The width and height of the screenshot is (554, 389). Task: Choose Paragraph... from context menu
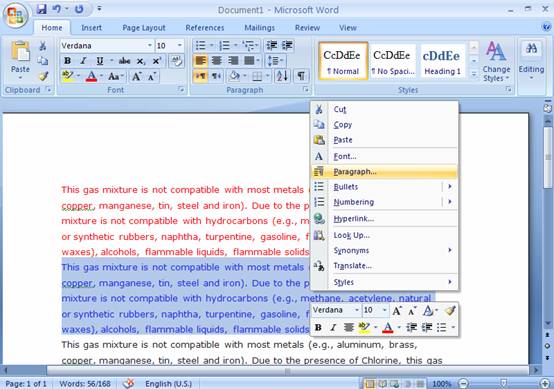coord(384,172)
